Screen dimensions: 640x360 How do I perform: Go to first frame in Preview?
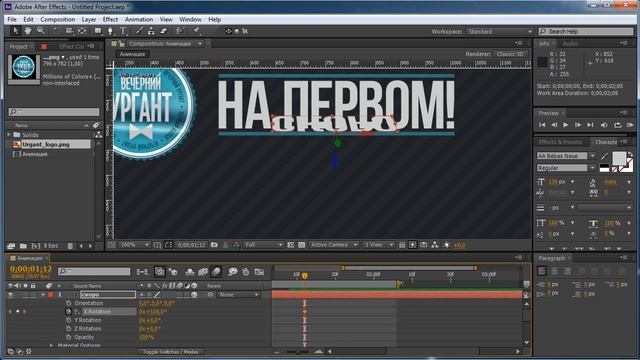point(542,125)
